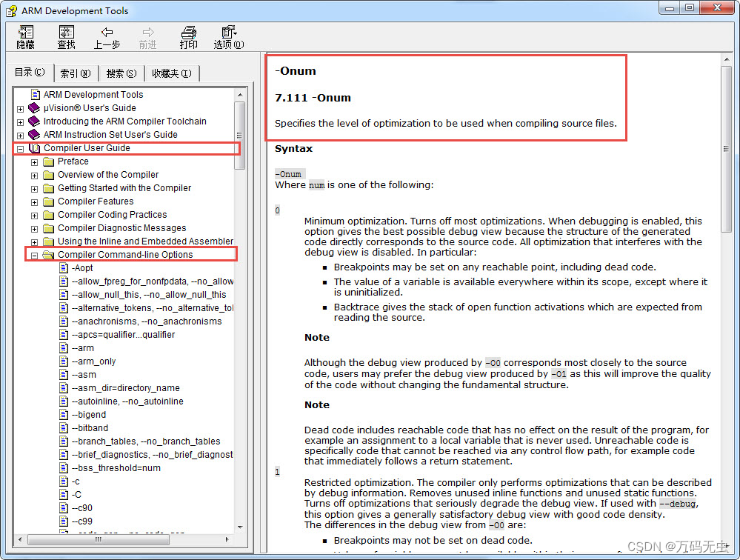Click the tree pane scroll-down arrow

tap(240, 527)
